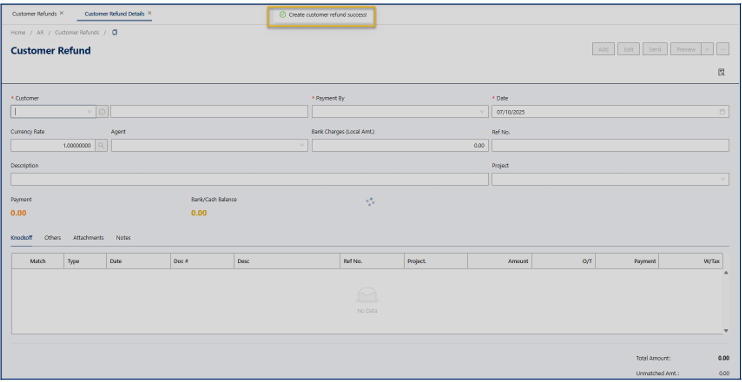742x382 pixels.
Task: Click the 'Create customer refund success!' message
Action: (x=327, y=15)
